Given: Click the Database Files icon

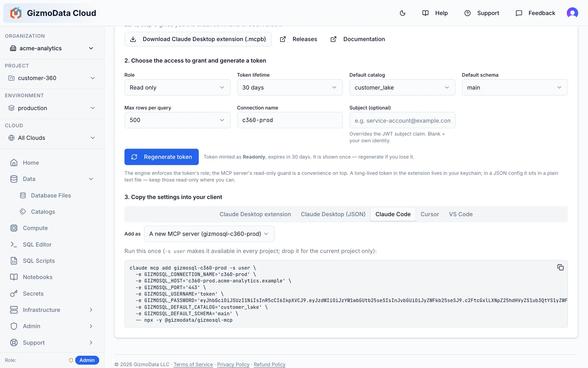Looking at the screenshot, I should point(23,195).
